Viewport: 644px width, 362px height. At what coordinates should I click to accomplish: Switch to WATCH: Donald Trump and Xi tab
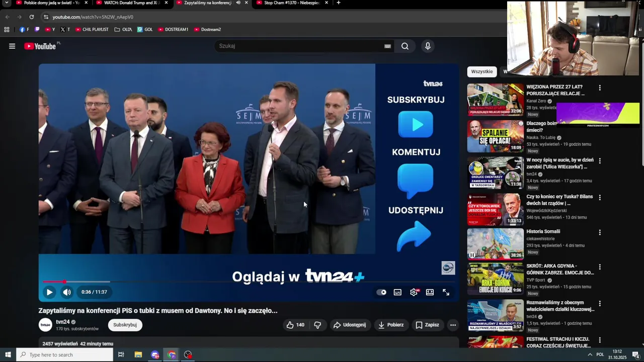(x=131, y=3)
